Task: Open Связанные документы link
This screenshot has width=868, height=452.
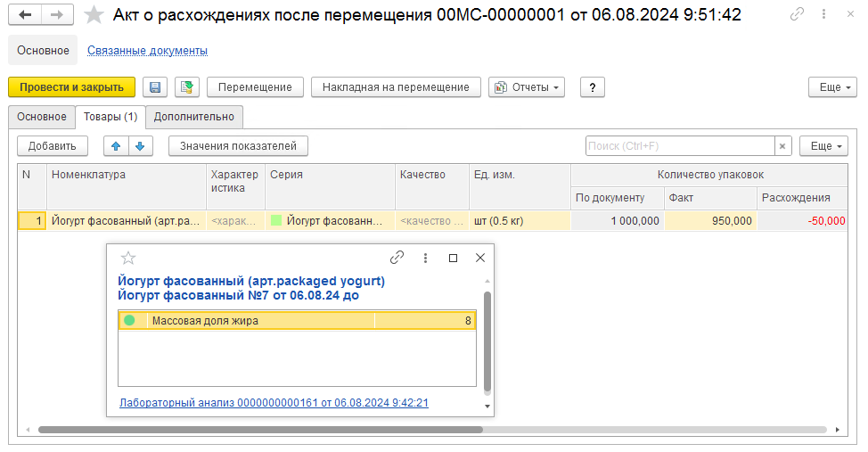Action: click(147, 51)
